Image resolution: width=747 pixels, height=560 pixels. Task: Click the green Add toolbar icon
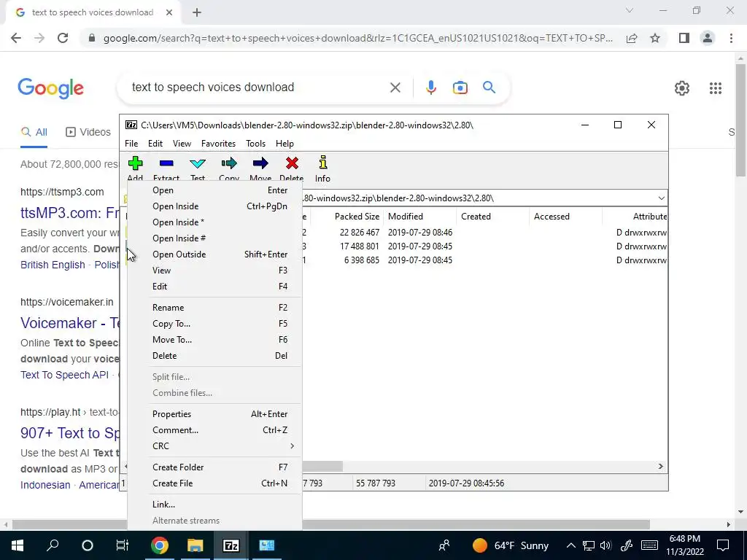pyautogui.click(x=135, y=163)
